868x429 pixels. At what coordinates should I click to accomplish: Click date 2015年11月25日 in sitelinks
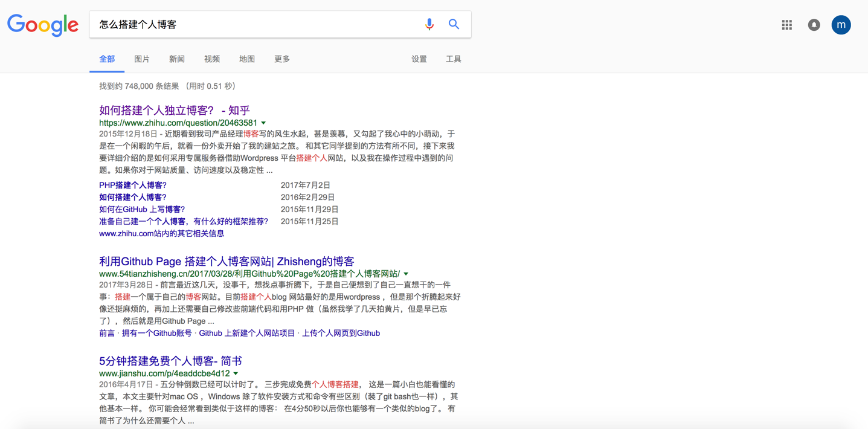310,222
